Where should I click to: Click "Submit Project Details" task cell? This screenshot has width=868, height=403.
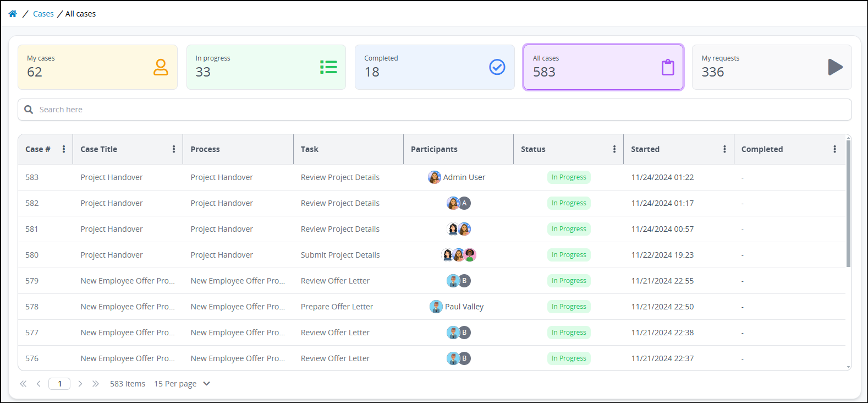point(340,255)
